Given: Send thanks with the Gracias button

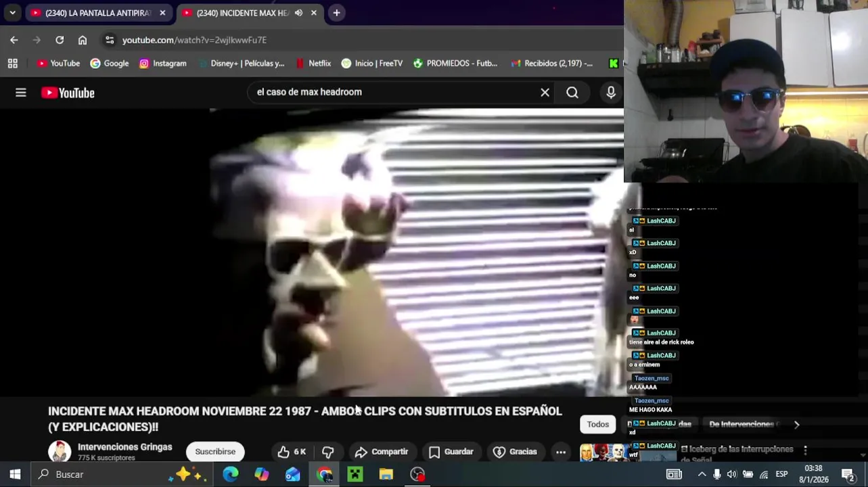Looking at the screenshot, I should (x=515, y=452).
